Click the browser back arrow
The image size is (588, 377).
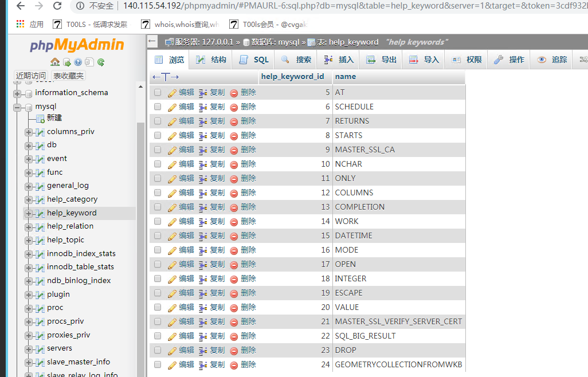click(x=21, y=6)
